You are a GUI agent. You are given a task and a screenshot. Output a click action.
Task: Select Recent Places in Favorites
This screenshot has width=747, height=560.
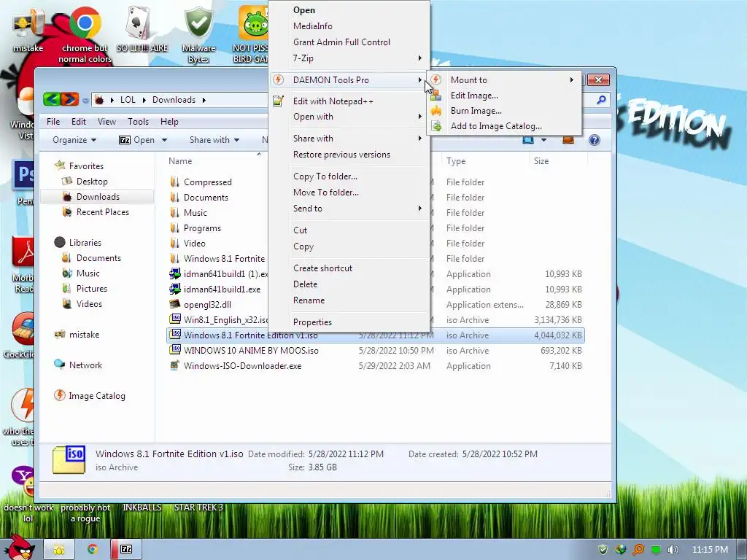(x=102, y=212)
